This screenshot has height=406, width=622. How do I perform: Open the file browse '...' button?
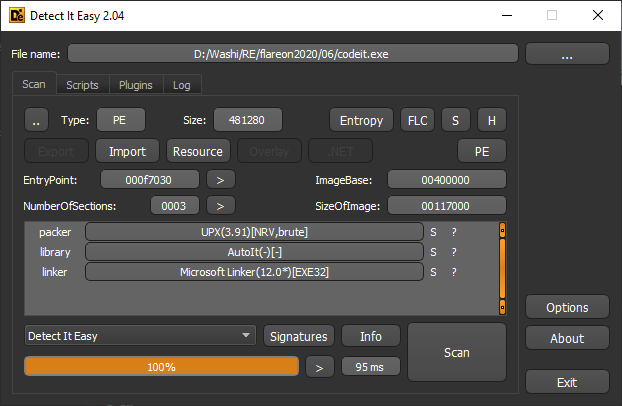pos(567,54)
